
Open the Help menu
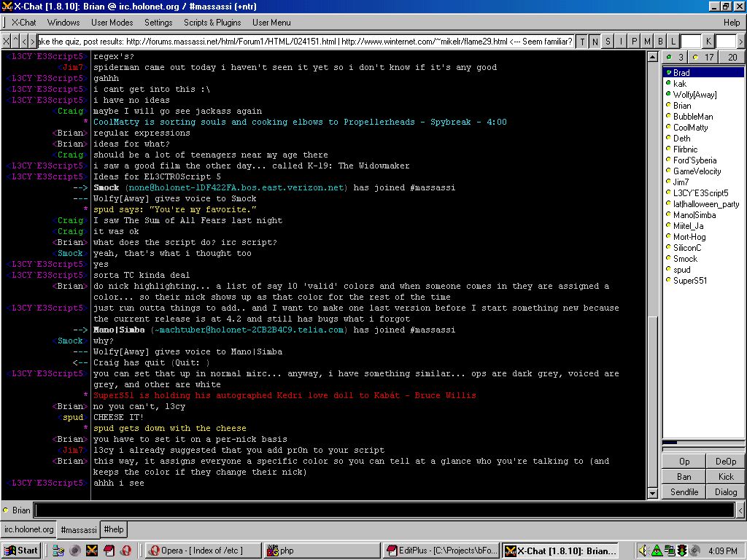point(732,23)
